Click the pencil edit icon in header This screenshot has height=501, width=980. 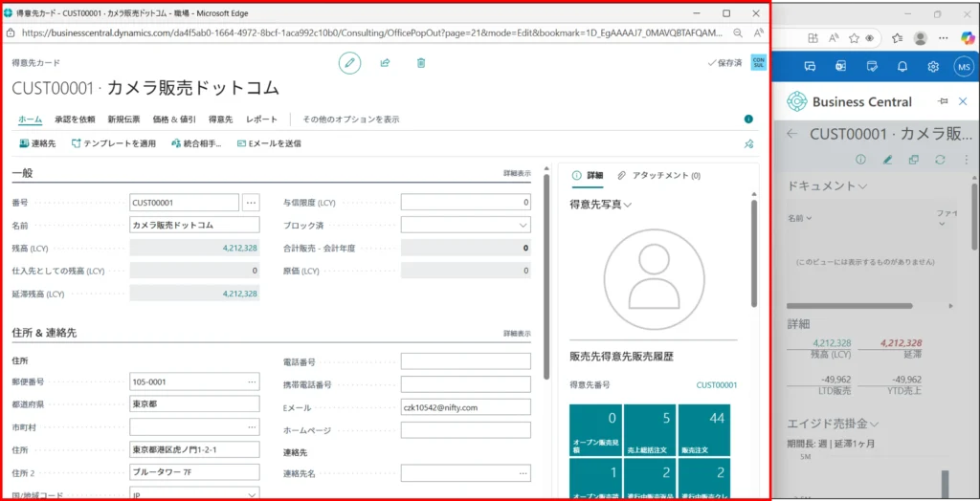click(349, 63)
